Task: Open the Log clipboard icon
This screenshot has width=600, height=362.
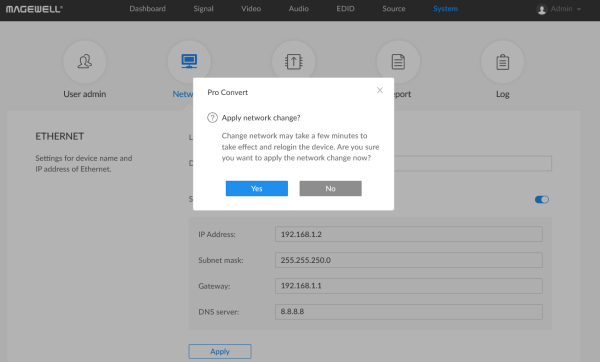Action: (502, 62)
